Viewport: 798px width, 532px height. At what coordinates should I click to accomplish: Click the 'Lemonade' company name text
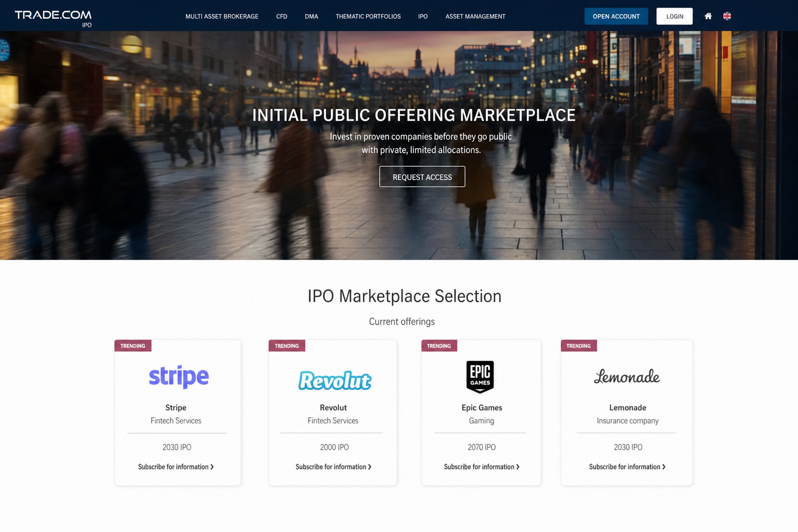pyautogui.click(x=628, y=408)
